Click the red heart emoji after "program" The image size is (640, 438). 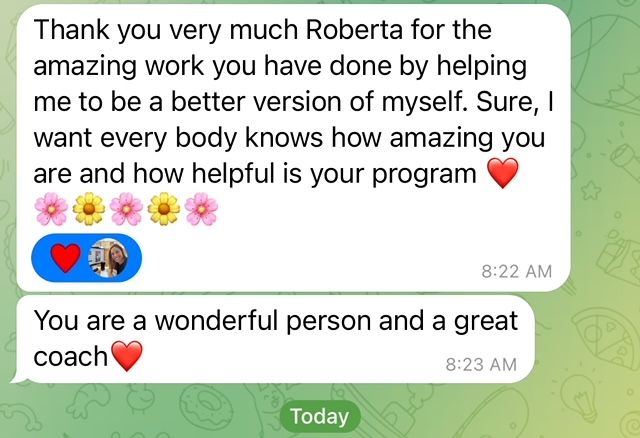[503, 173]
